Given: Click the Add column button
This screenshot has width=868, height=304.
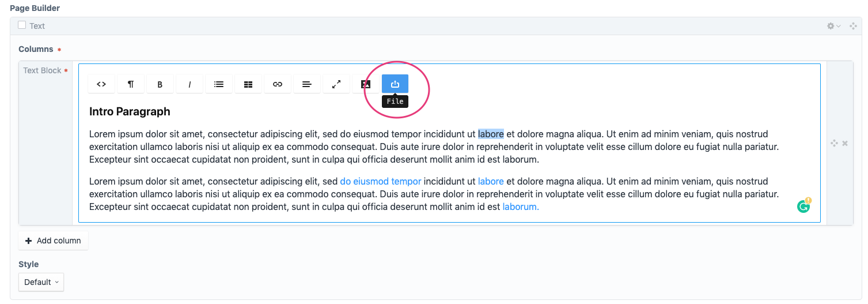Looking at the screenshot, I should 53,241.
